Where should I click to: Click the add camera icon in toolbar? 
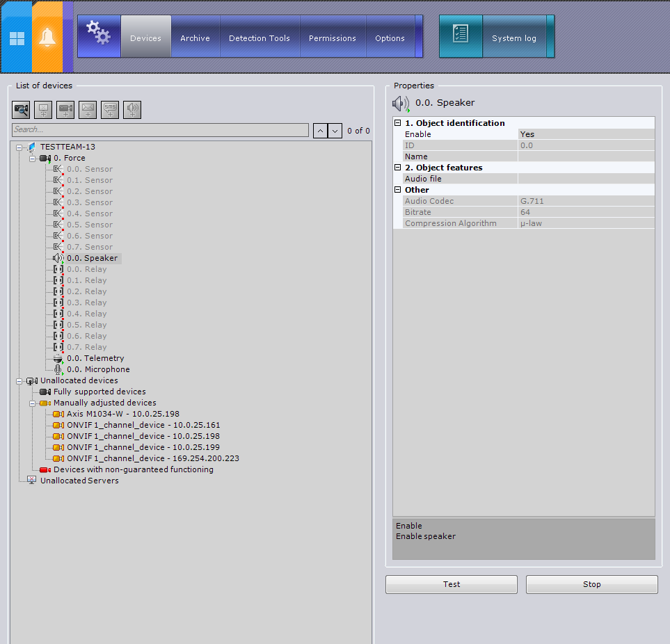(x=65, y=109)
